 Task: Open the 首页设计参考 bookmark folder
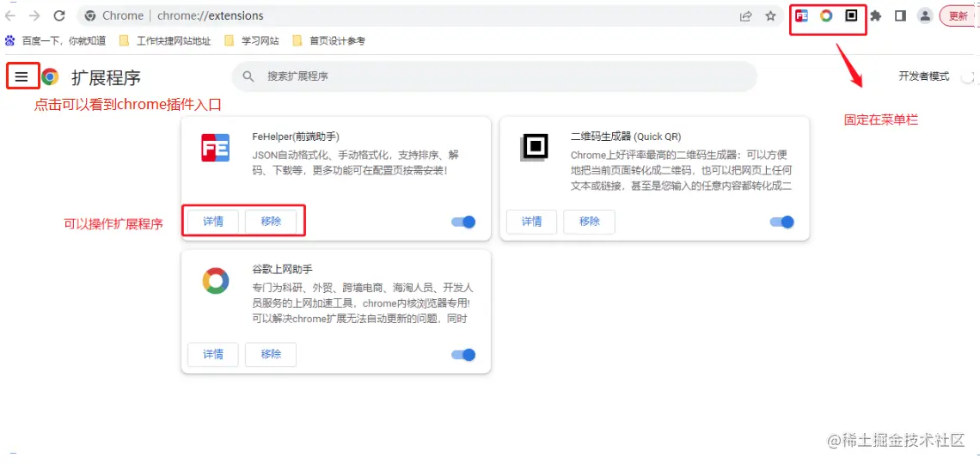click(328, 40)
